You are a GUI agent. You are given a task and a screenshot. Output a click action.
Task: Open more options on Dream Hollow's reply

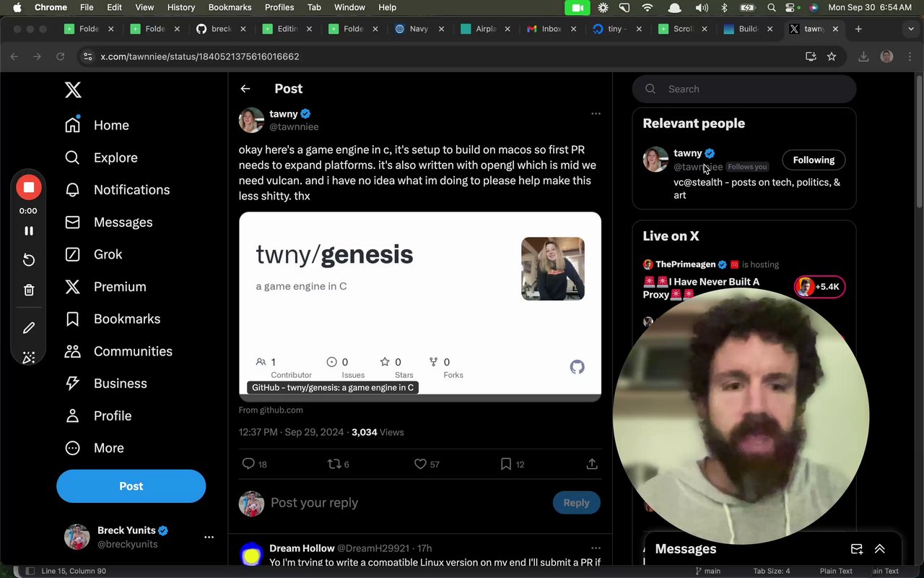coord(596,548)
